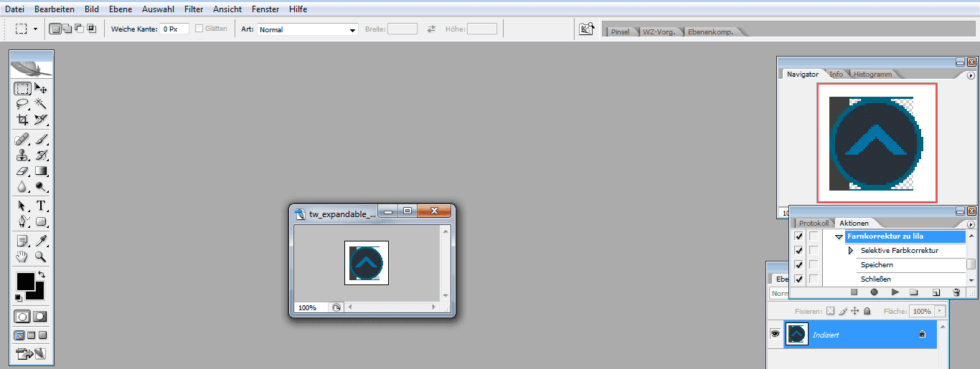
Task: Select the Type tool
Action: click(x=41, y=206)
